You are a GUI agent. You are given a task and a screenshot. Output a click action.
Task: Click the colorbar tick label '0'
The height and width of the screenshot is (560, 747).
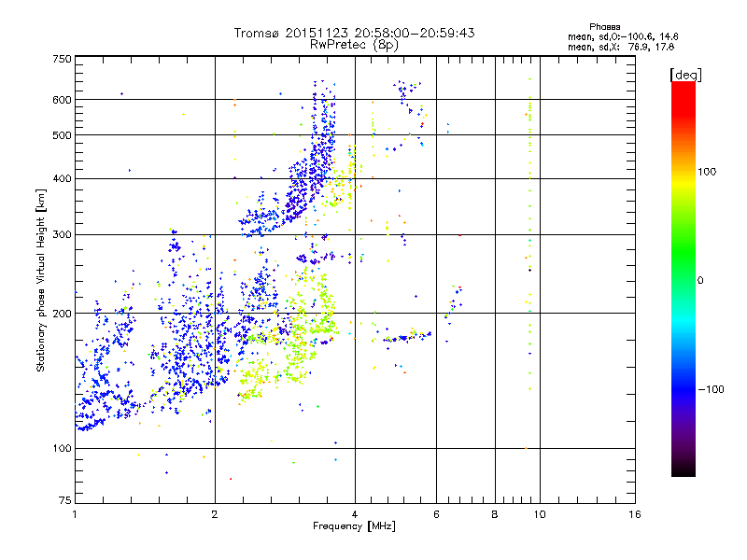click(x=700, y=280)
